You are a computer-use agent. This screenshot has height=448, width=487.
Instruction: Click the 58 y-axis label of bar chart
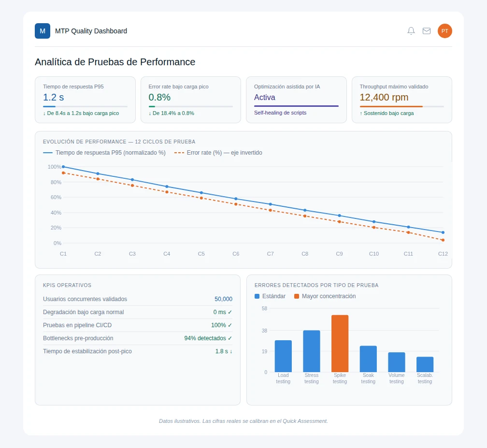coord(264,308)
